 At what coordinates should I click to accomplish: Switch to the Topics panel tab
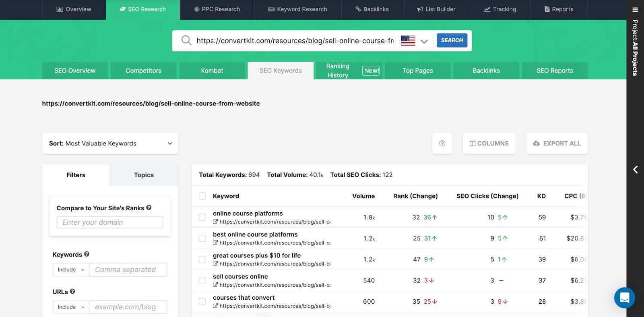point(144,175)
